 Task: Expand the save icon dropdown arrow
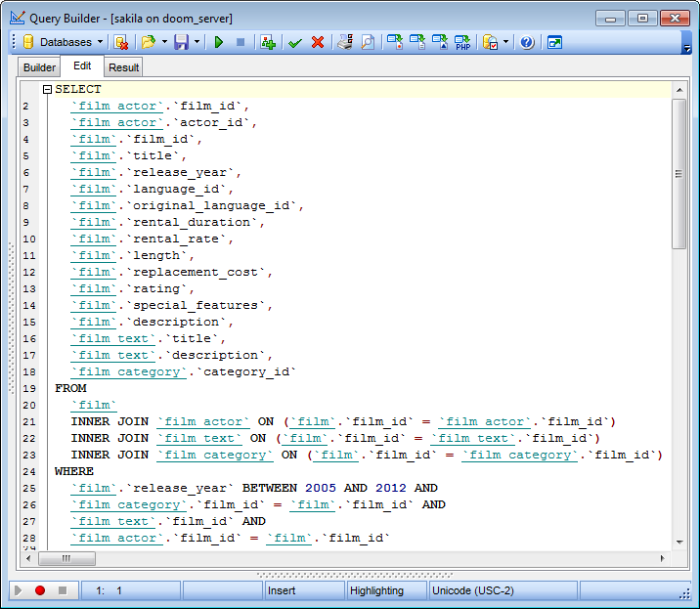coord(197,42)
